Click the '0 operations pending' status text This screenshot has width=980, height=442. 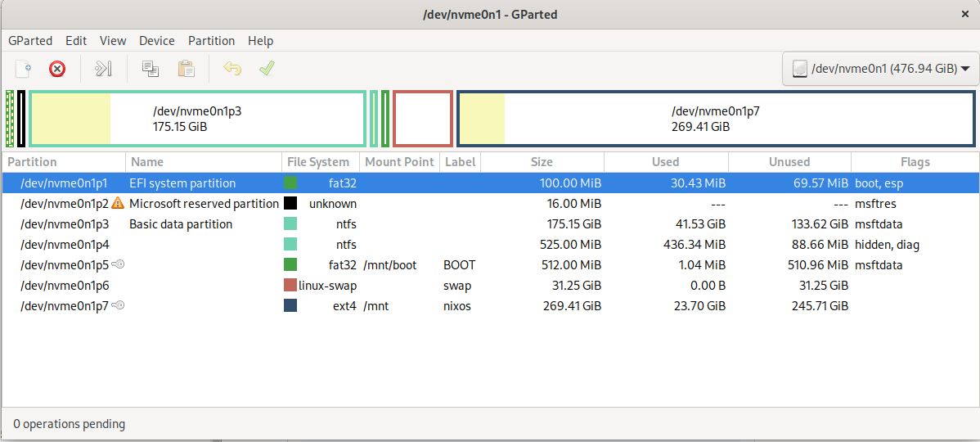click(70, 424)
